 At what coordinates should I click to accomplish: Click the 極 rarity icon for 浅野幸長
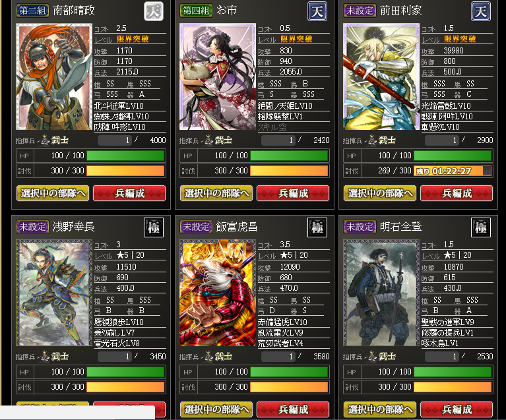pos(154,227)
